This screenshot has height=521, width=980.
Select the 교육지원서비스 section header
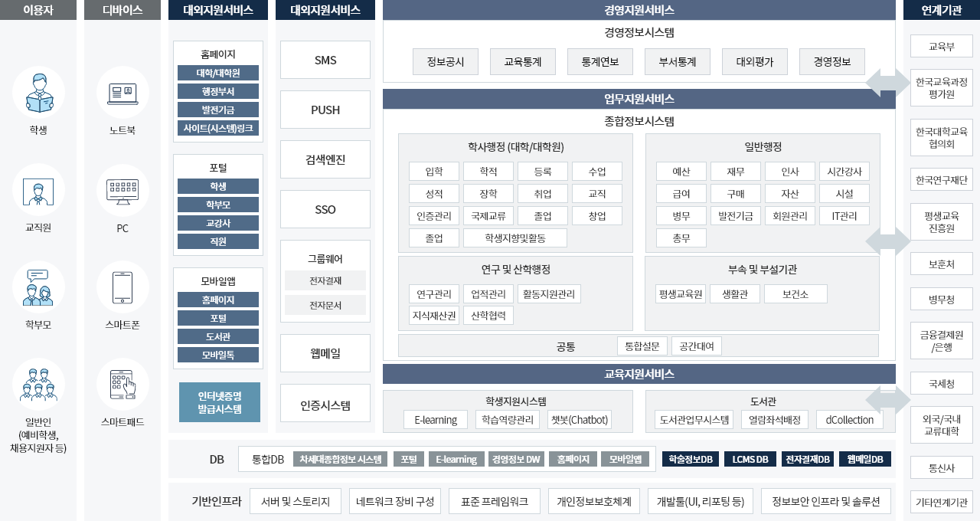pyautogui.click(x=639, y=374)
